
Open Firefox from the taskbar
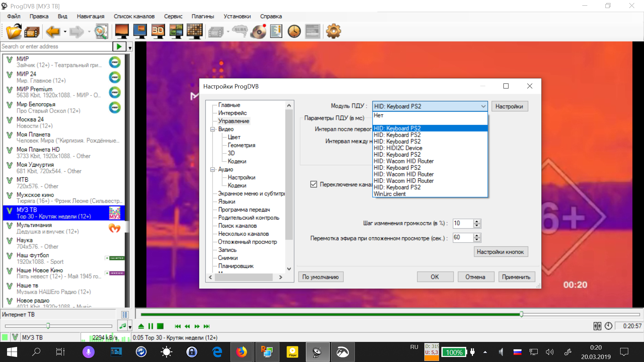(241, 352)
